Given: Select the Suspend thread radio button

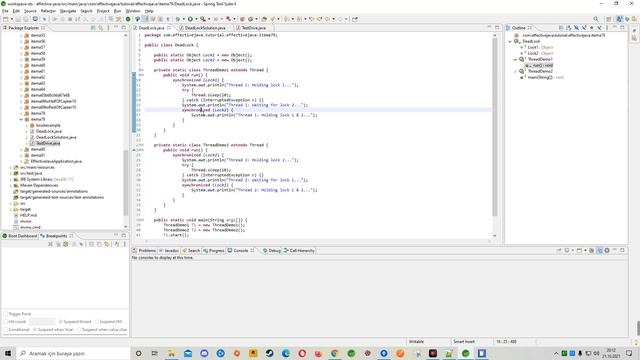Looking at the screenshot, I should click(60, 322).
